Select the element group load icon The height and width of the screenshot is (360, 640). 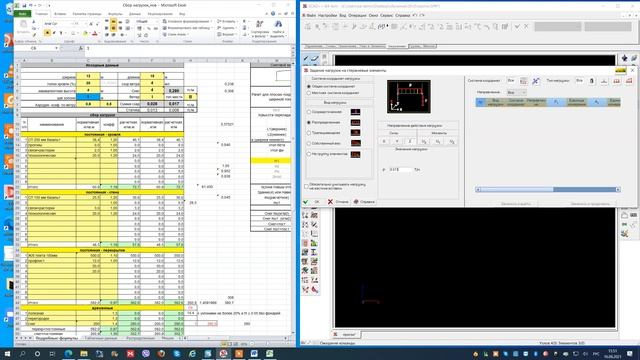[x=355, y=154]
